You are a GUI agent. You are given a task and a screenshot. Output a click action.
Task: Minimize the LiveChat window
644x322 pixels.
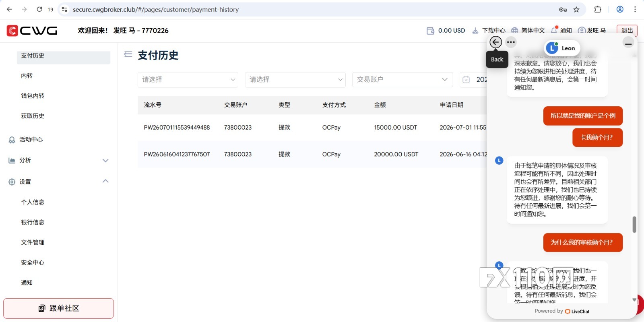coord(628,42)
